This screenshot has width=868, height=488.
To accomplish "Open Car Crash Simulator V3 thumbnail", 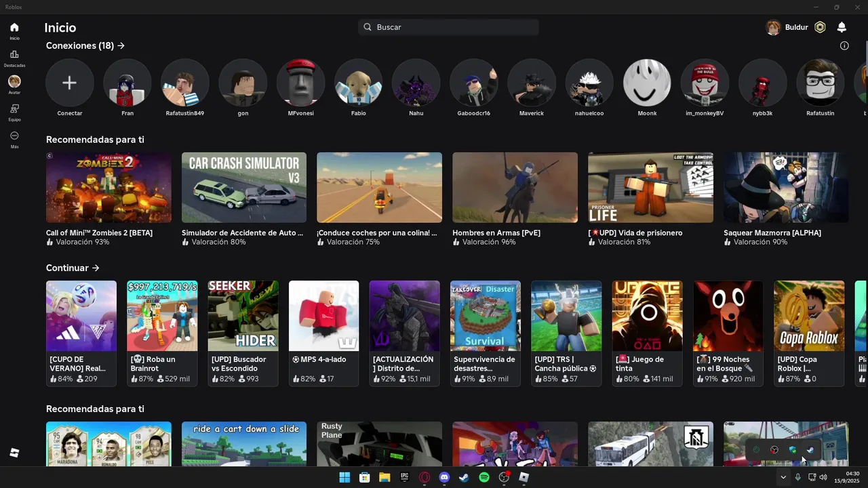I will (244, 188).
